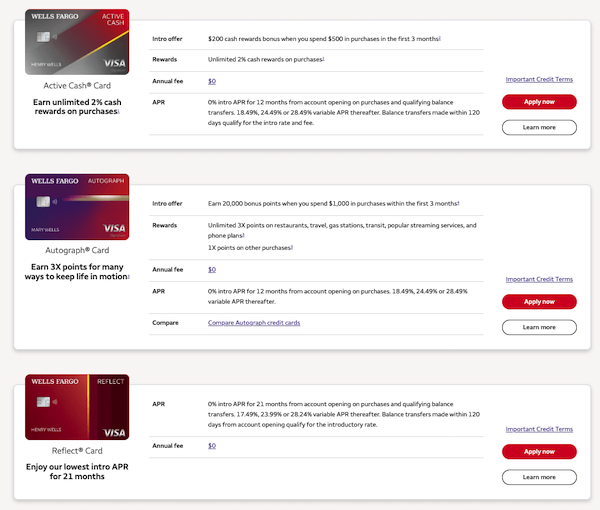Viewport: 600px width, 510px height.
Task: Open the Active Cash card image
Action: [77, 42]
